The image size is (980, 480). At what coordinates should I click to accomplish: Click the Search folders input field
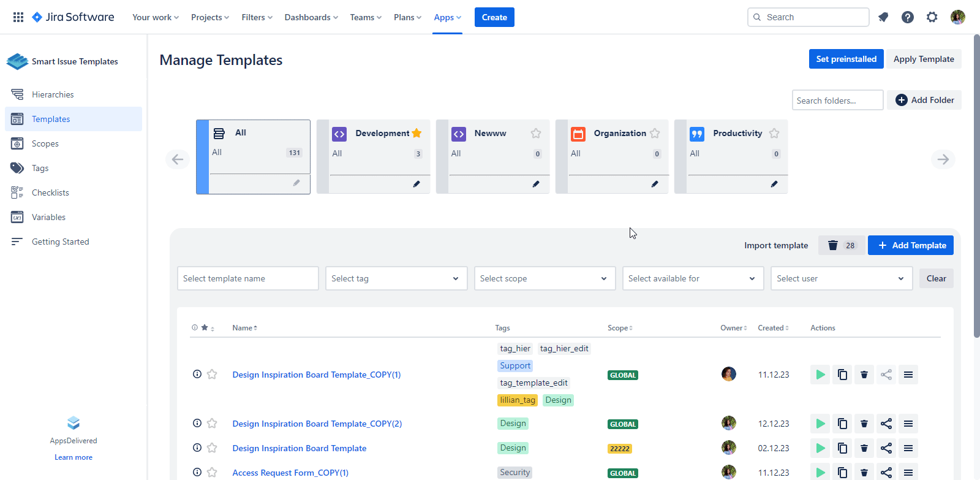pyautogui.click(x=837, y=101)
